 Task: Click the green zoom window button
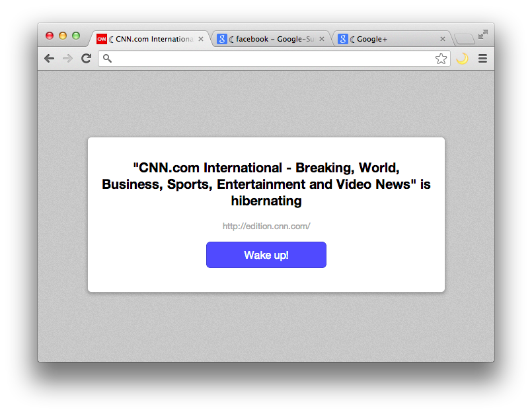point(76,36)
